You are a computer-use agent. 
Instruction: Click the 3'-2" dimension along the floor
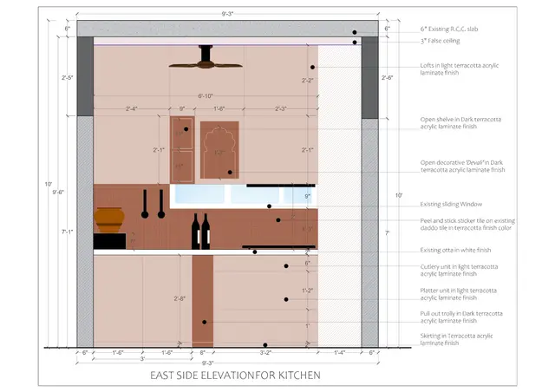265,353
